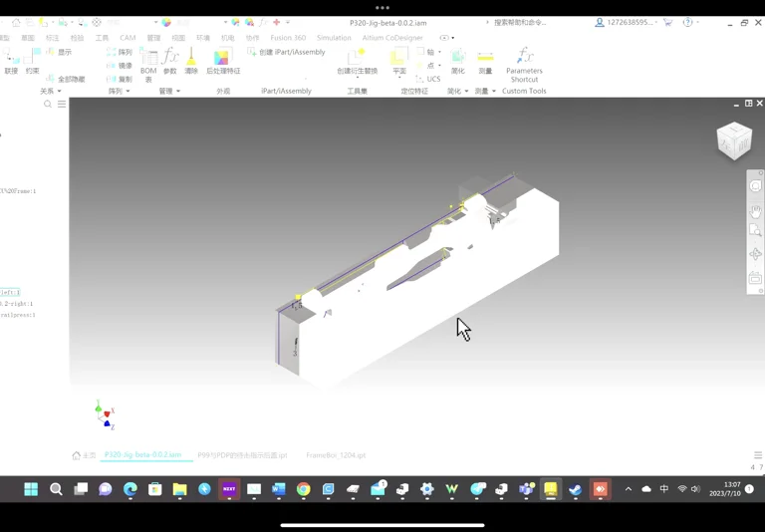765x532 pixels.
Task: Select the railpress:1 browser node
Action: [x=18, y=315]
